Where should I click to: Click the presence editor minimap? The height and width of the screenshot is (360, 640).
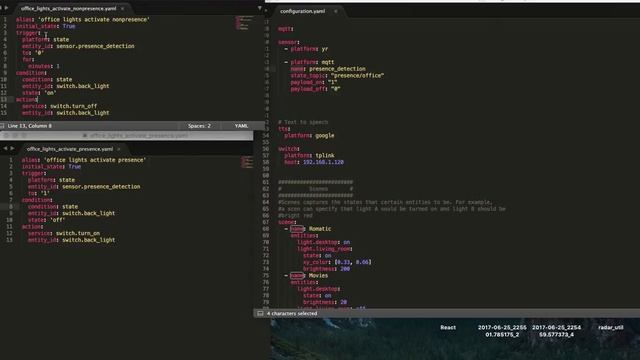tap(247, 162)
